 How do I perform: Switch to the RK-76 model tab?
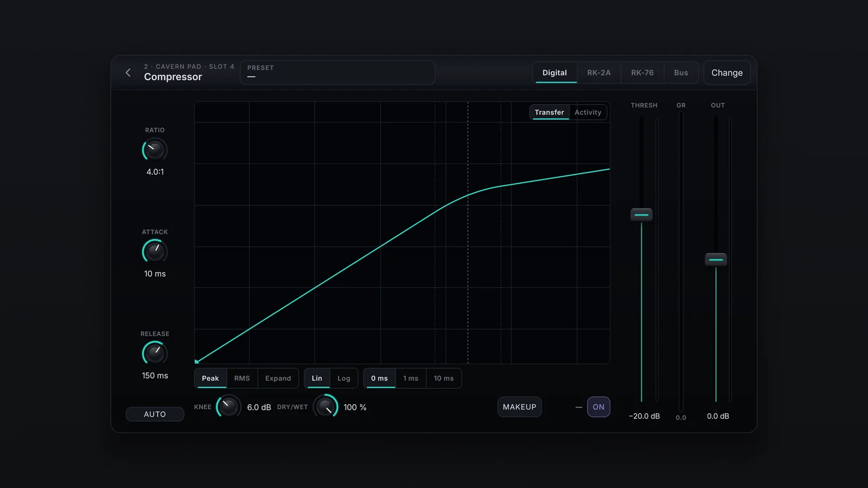pyautogui.click(x=642, y=73)
